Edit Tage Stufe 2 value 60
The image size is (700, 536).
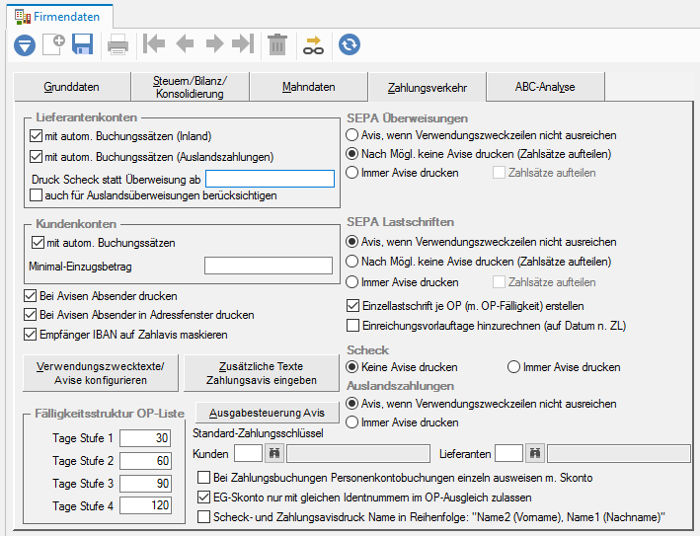click(145, 461)
